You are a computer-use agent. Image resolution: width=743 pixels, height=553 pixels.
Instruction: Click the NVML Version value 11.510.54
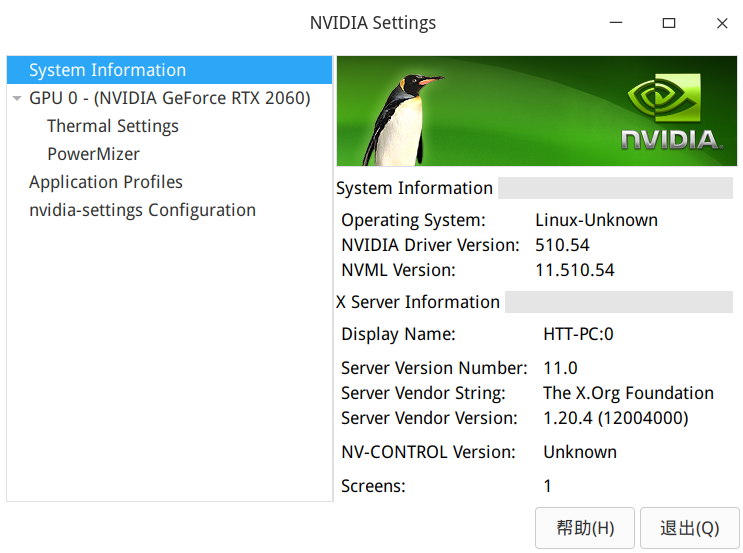pos(575,270)
